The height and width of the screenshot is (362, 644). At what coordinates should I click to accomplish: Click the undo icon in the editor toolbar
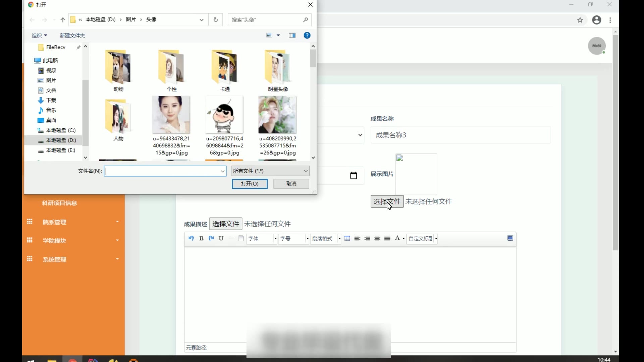pyautogui.click(x=191, y=238)
